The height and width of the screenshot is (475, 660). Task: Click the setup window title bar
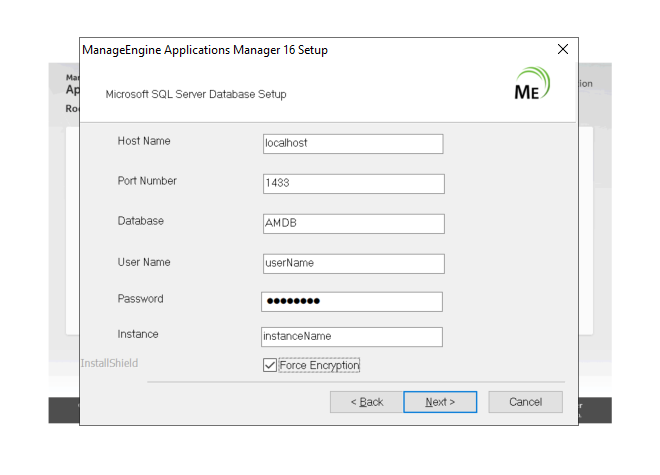point(300,50)
